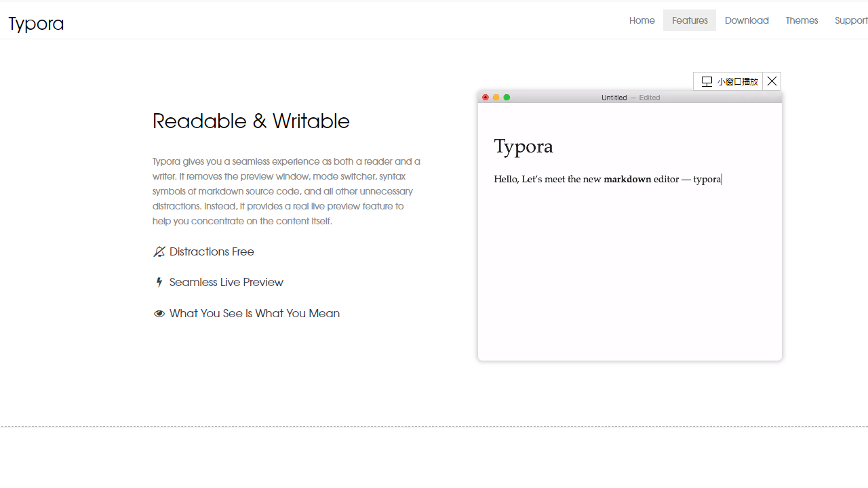Image resolution: width=868 pixels, height=488 pixels.
Task: Click the Untitled title in the window bar
Action: click(614, 98)
